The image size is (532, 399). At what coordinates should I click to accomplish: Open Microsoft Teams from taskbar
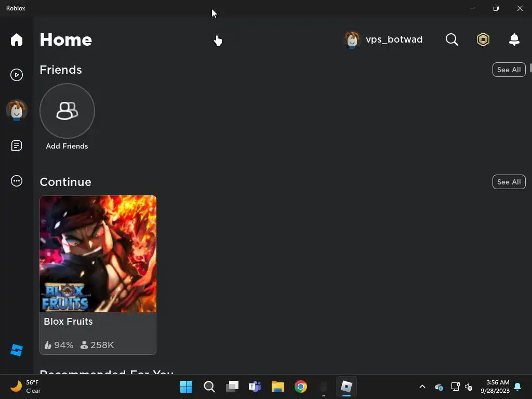(x=255, y=387)
